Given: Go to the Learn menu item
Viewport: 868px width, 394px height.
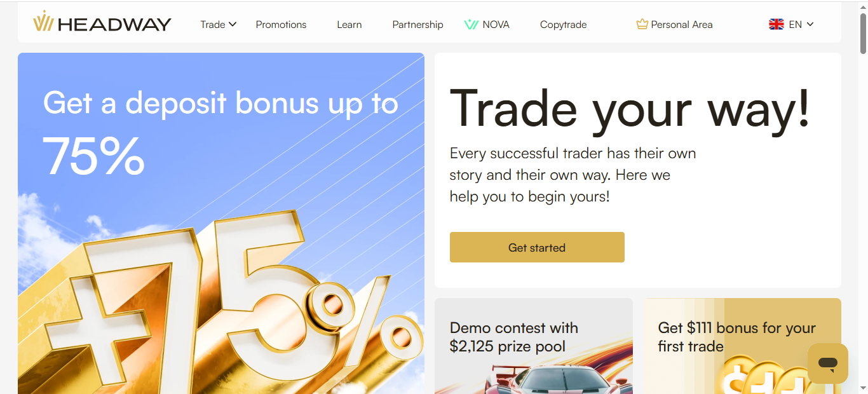Looking at the screenshot, I should (349, 25).
